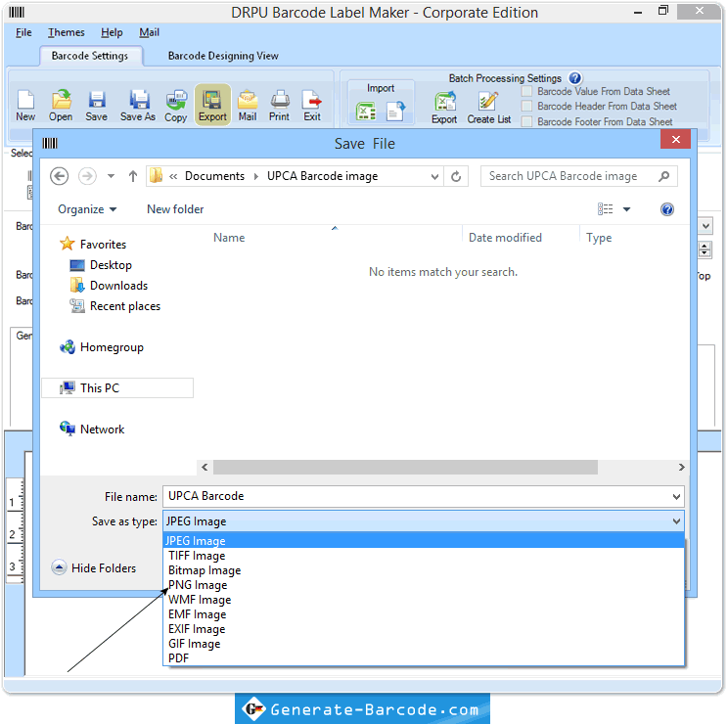
Task: Choose EXIF Image from type list
Action: [x=424, y=629]
